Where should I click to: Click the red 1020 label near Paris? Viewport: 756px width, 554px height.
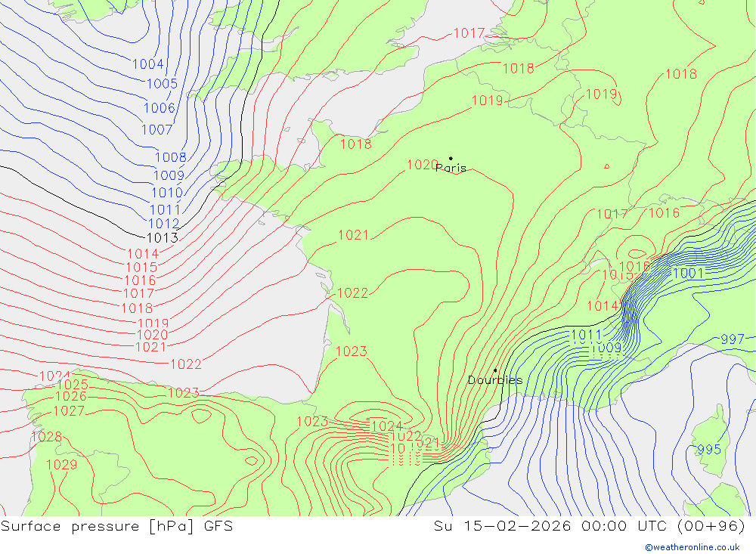coord(423,165)
